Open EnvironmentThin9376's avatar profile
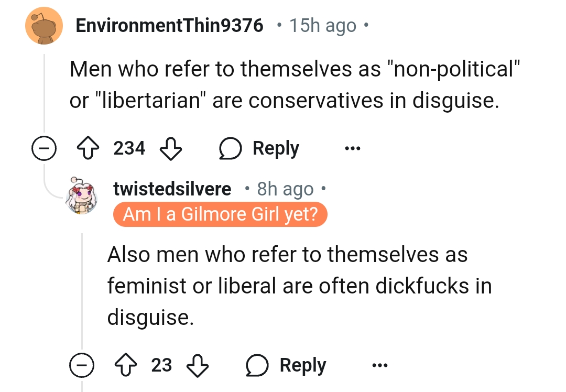The width and height of the screenshot is (566, 392). [43, 26]
